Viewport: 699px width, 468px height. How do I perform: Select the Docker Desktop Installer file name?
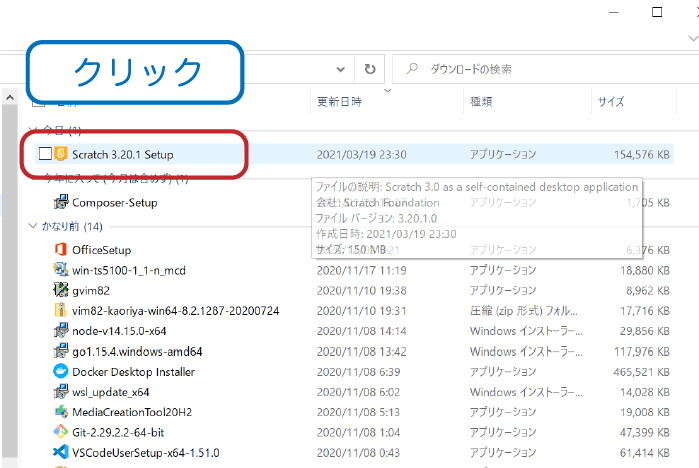tap(133, 372)
